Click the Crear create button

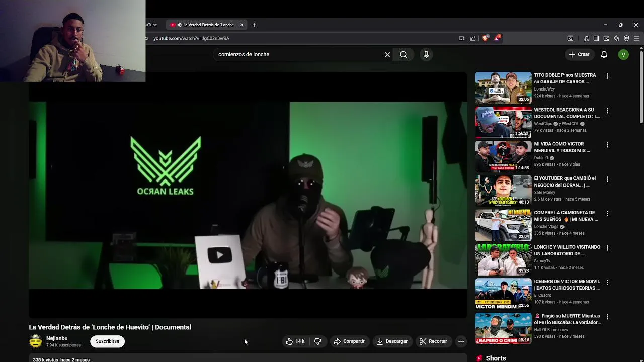579,54
